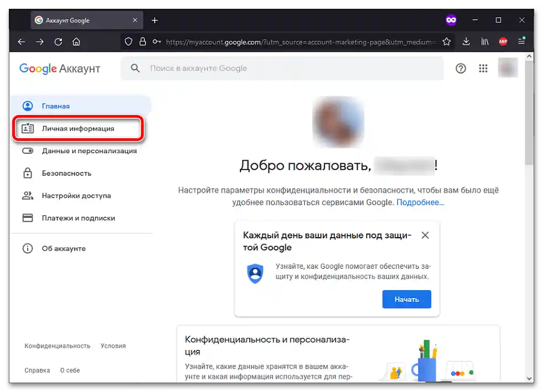
Task: Open a new tab with the plus button
Action: point(155,20)
